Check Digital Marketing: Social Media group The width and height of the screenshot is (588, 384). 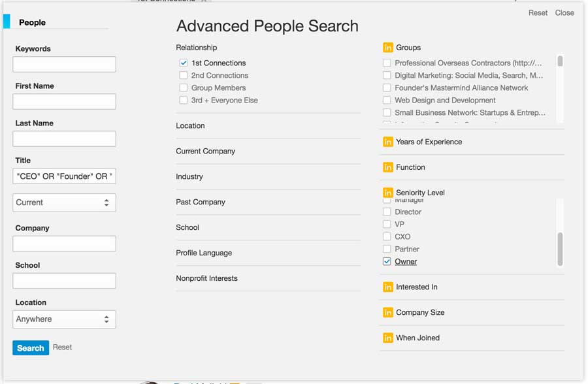(387, 75)
